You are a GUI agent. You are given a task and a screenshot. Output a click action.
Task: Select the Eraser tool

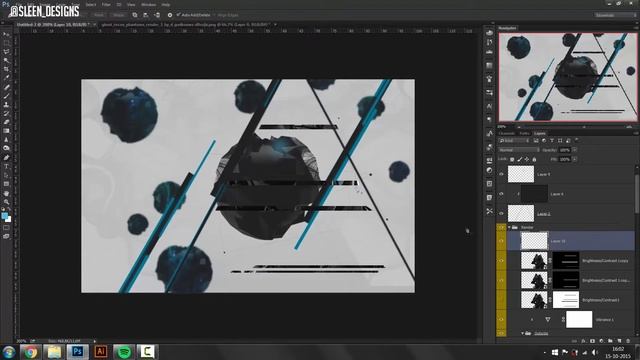(x=6, y=122)
